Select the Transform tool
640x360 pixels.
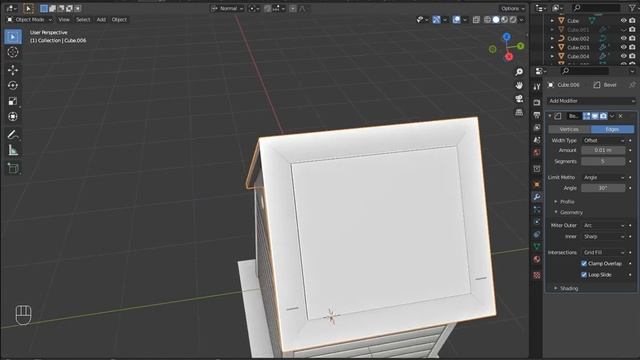tap(13, 116)
